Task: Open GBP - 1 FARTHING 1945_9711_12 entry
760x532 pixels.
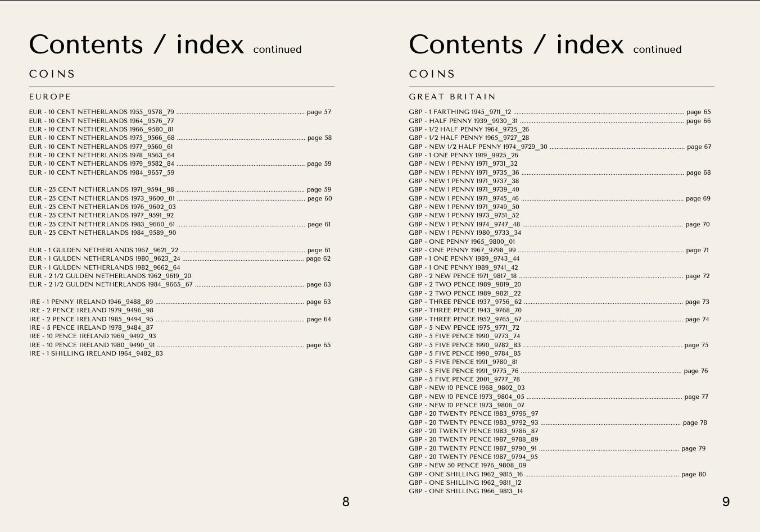Action: click(460, 112)
